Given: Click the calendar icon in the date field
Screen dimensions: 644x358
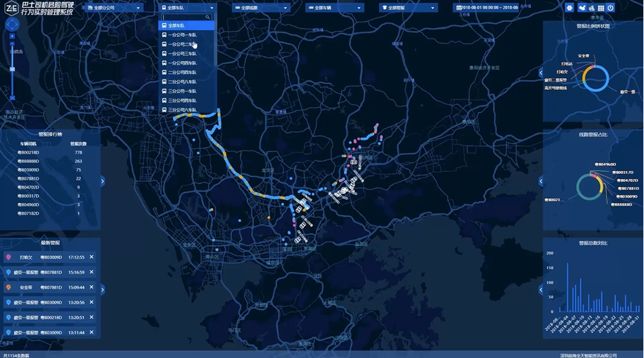Looking at the screenshot, I should click(459, 7).
